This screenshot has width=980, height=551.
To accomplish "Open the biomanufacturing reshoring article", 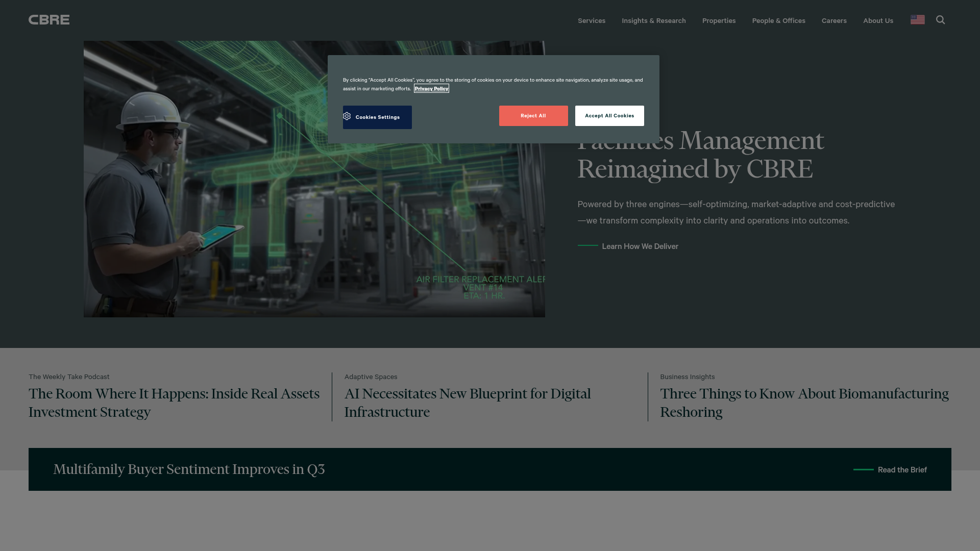I will click(804, 403).
